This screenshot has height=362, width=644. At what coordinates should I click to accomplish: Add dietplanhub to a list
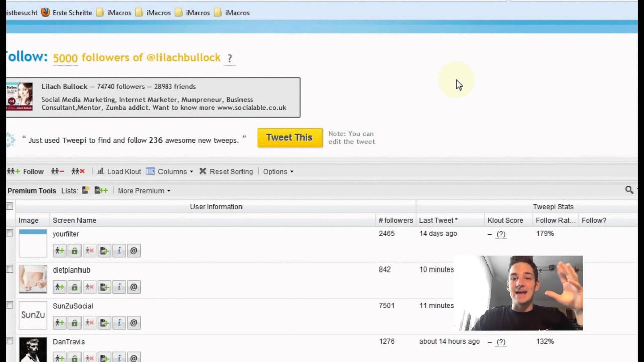pos(104,287)
